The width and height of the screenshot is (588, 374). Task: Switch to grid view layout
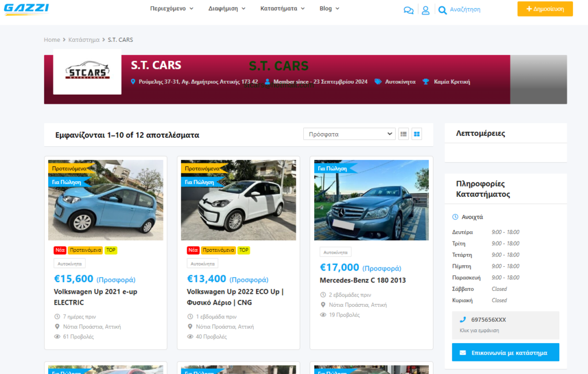point(417,134)
